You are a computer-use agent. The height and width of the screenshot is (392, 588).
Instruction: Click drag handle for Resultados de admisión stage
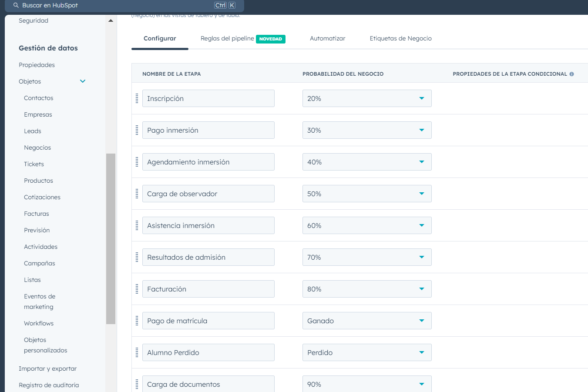[x=137, y=257]
